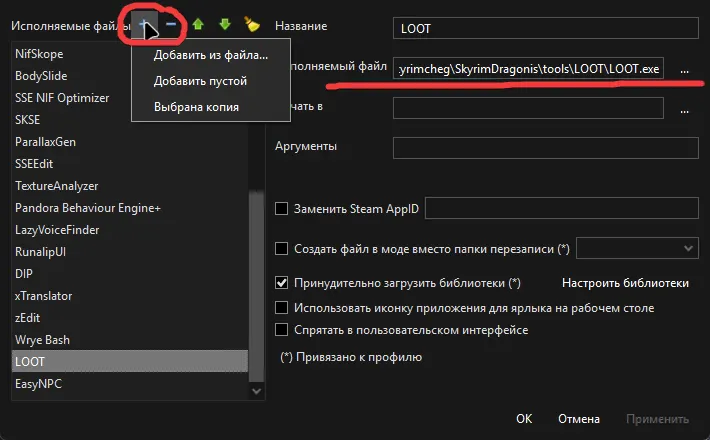
Task: Move executable down with green down arrow
Action: [225, 24]
